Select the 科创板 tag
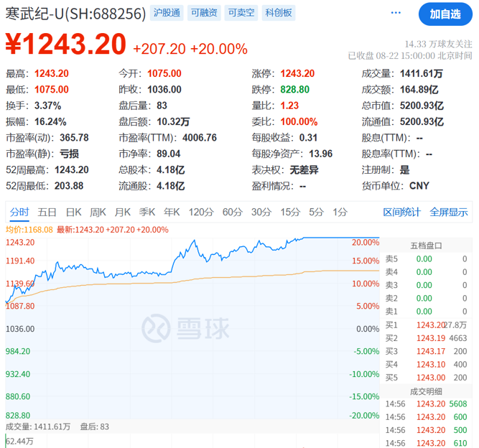This screenshot has height=448, width=479. [279, 13]
